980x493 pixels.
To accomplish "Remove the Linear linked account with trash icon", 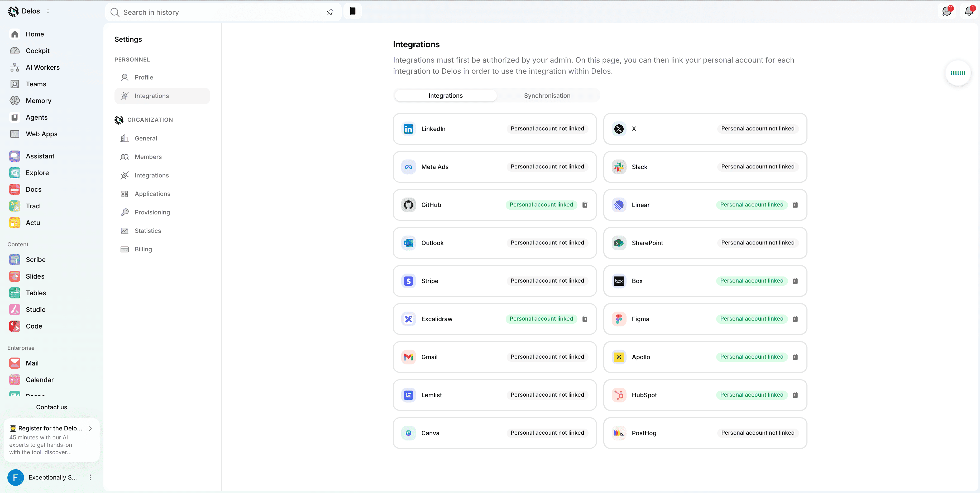I will point(795,205).
